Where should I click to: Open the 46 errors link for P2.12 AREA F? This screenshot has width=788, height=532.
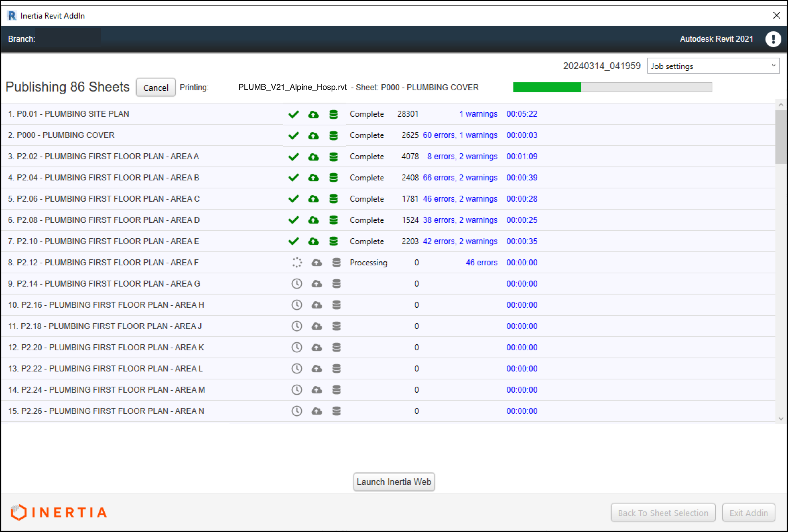[481, 262]
